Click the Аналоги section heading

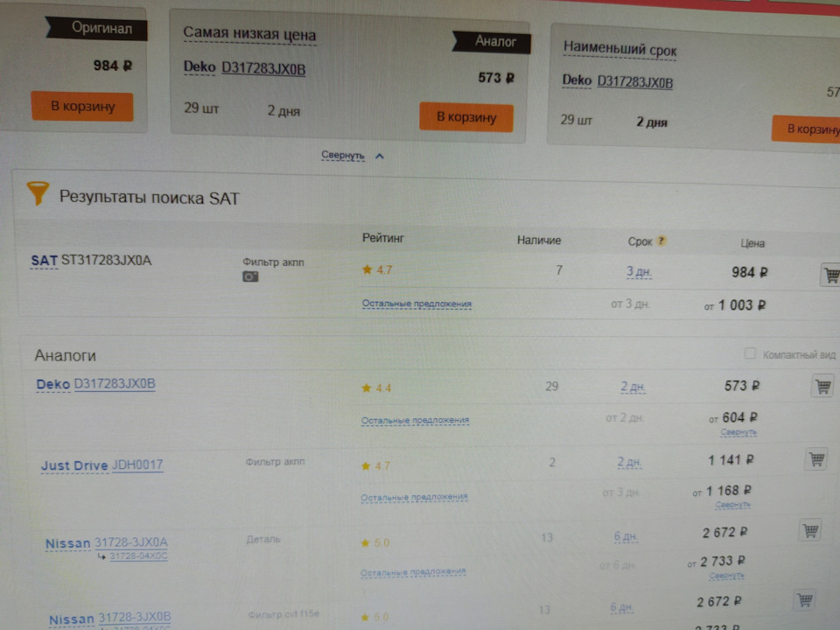[x=66, y=355]
